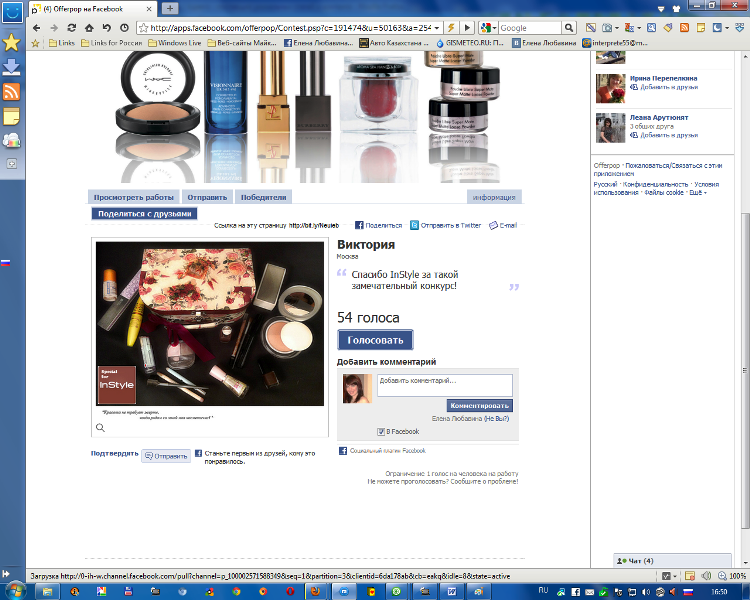Open Favorites star in the sidebar
750x600 pixels.
tap(11, 43)
